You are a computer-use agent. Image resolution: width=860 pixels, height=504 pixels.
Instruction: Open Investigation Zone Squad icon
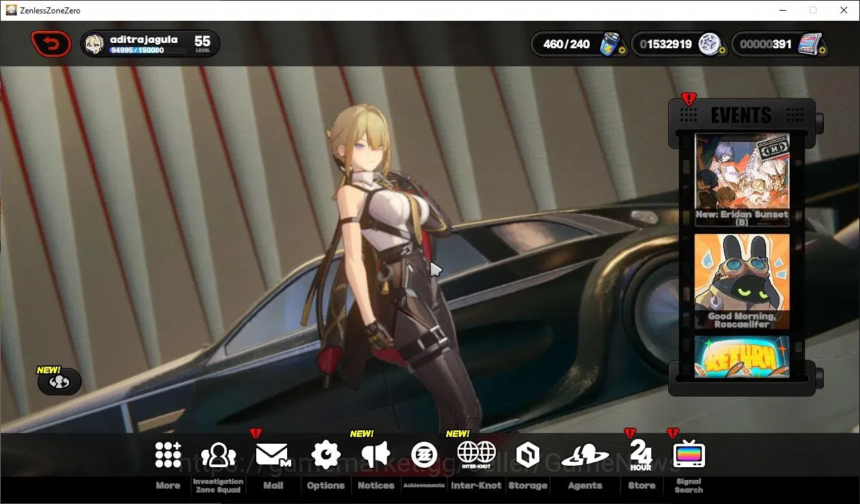point(218,455)
